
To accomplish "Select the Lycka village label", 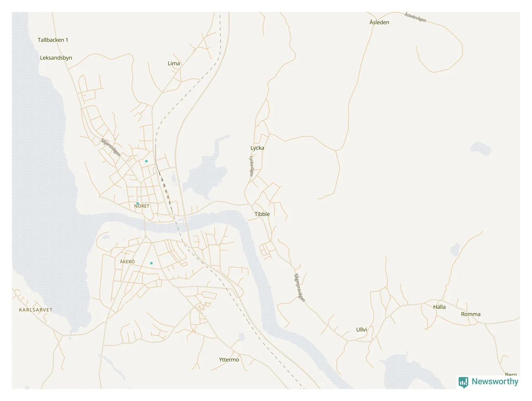I will click(257, 148).
